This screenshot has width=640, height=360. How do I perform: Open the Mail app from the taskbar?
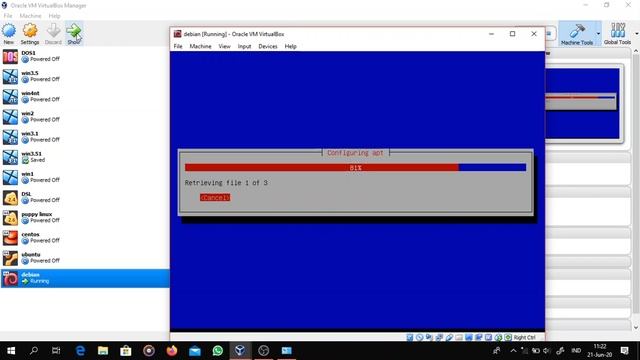tap(195, 351)
